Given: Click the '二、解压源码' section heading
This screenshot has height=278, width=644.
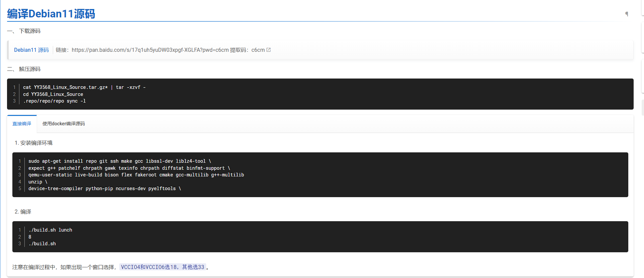Looking at the screenshot, I should [24, 69].
